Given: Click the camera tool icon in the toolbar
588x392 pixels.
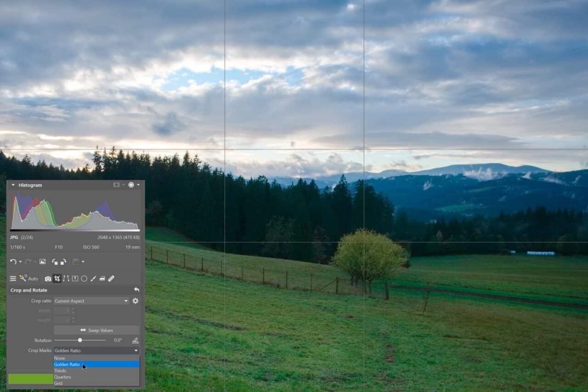Looking at the screenshot, I should pyautogui.click(x=48, y=278).
